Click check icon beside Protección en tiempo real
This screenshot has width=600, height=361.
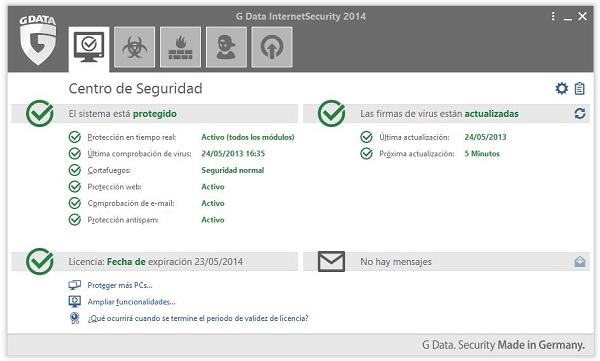click(x=75, y=137)
